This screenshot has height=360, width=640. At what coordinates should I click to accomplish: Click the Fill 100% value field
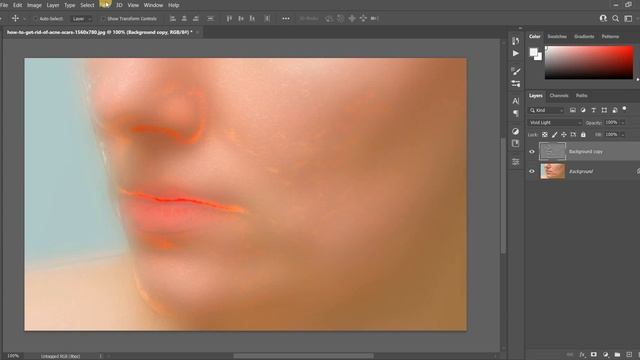pyautogui.click(x=611, y=134)
